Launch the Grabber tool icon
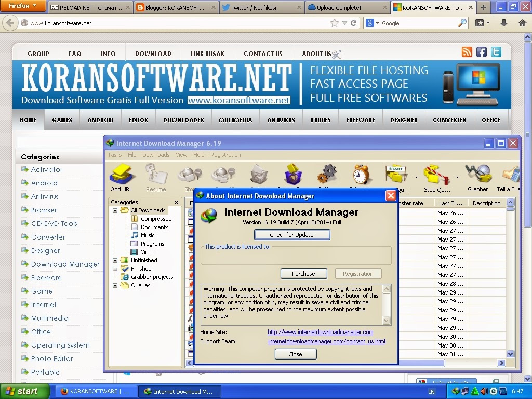 [478, 178]
